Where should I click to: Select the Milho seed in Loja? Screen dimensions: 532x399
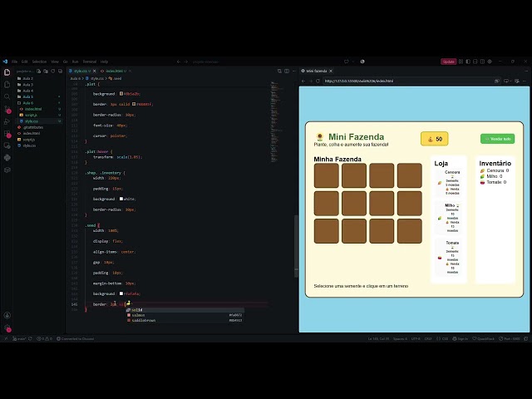450,218
